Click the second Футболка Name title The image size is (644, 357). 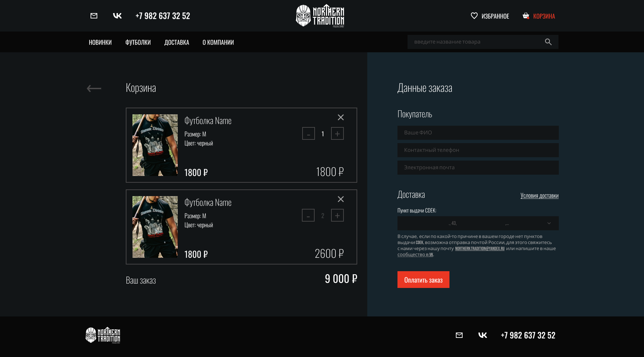[x=208, y=202]
